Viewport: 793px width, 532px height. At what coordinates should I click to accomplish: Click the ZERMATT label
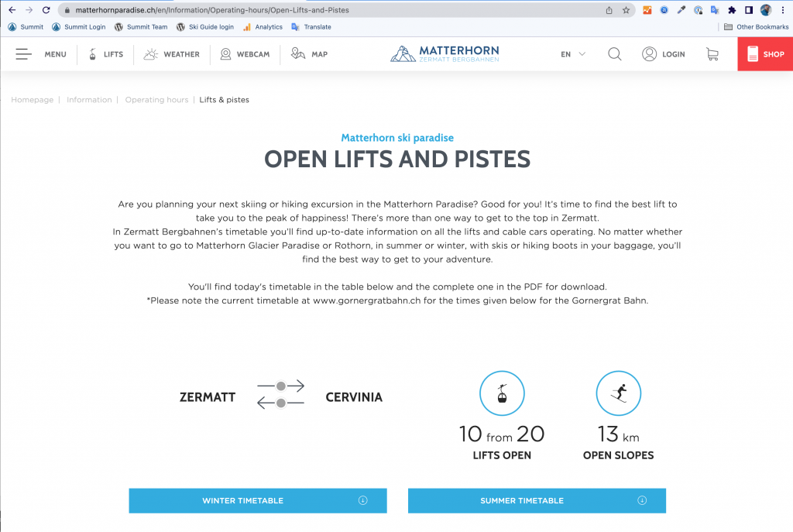pos(208,397)
